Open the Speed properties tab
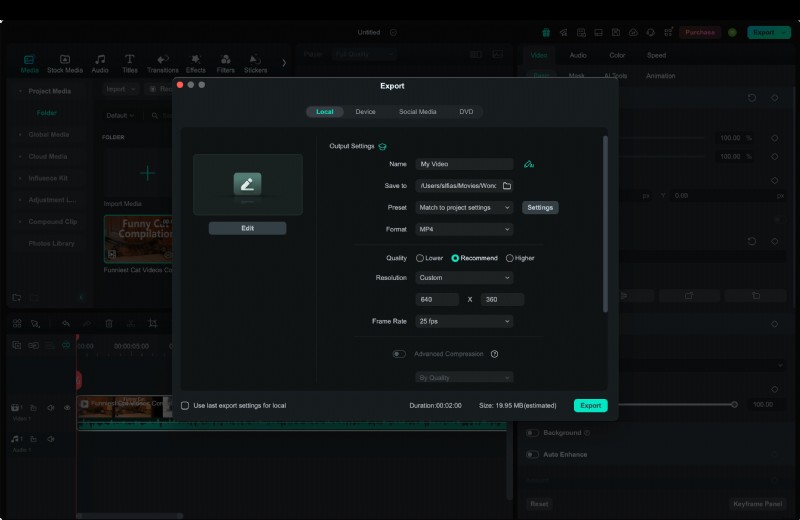800x520 pixels. coord(656,55)
